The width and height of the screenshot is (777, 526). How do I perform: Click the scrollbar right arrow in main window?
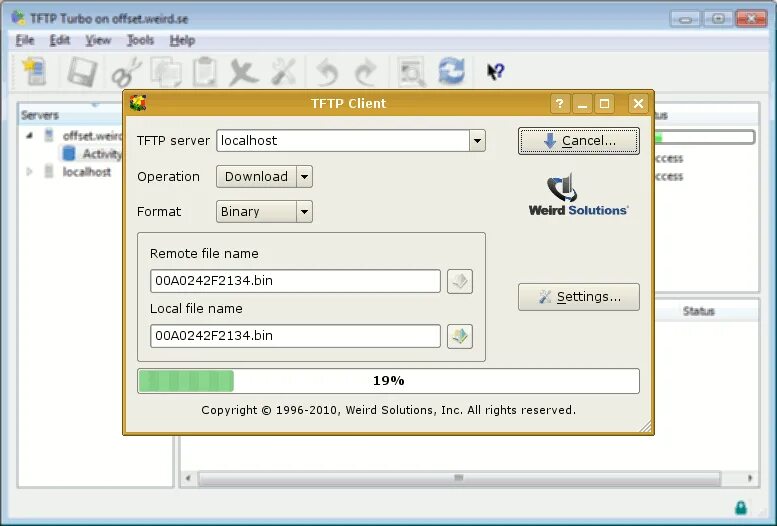pyautogui.click(x=750, y=478)
